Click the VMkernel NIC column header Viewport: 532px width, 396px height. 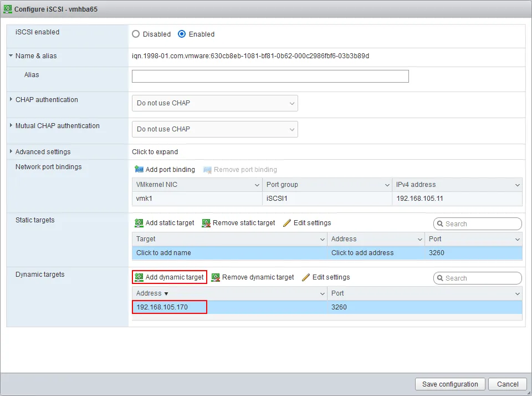(x=166, y=184)
